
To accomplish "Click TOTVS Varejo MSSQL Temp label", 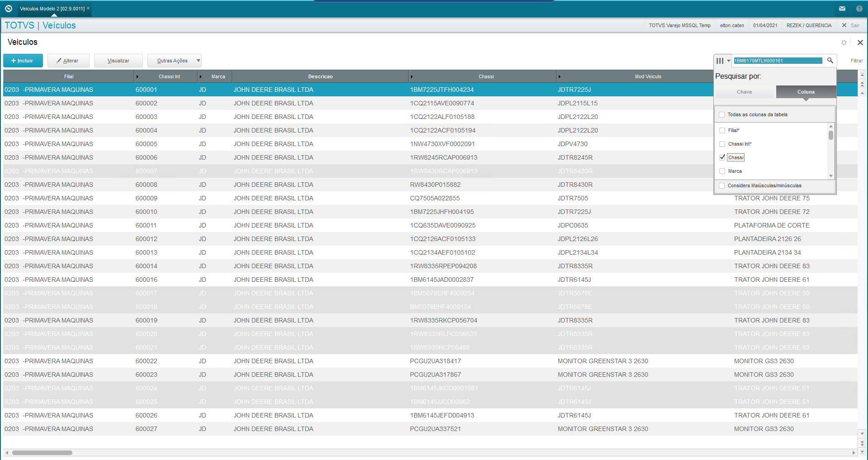I will (679, 25).
